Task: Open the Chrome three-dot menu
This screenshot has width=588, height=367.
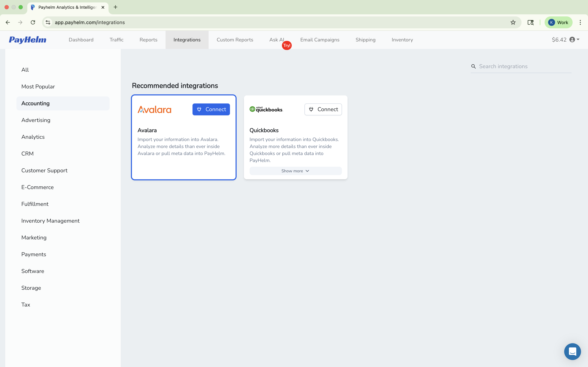Action: [580, 22]
